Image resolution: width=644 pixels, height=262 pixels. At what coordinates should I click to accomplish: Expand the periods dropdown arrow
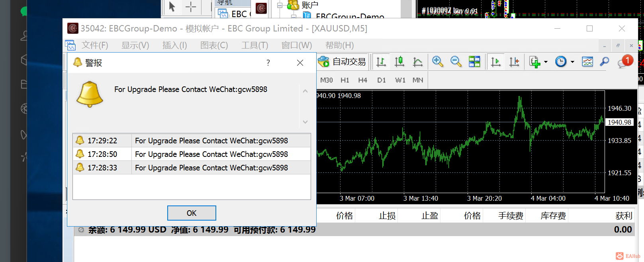[572, 62]
